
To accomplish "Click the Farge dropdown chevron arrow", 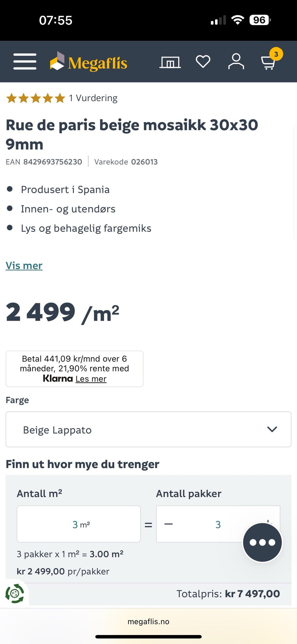I will 272,429.
